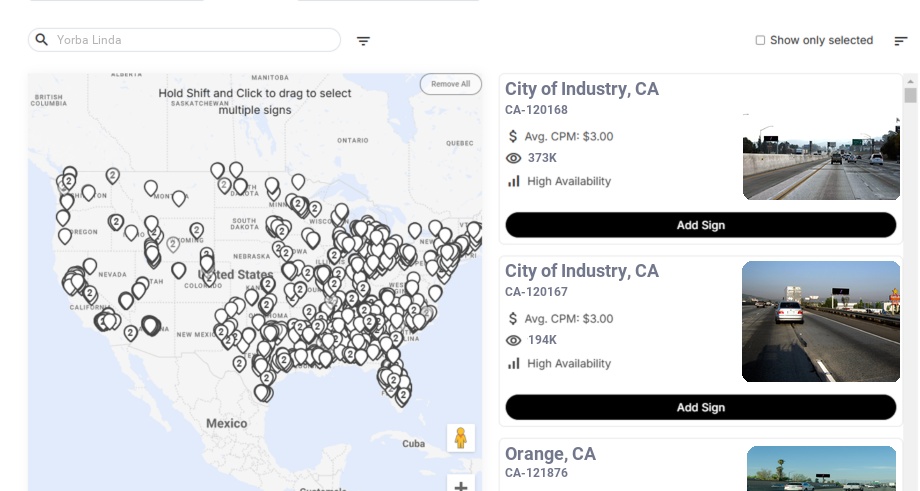This screenshot has width=920, height=491.
Task: Open the Orange, CA listing title
Action: pos(550,454)
